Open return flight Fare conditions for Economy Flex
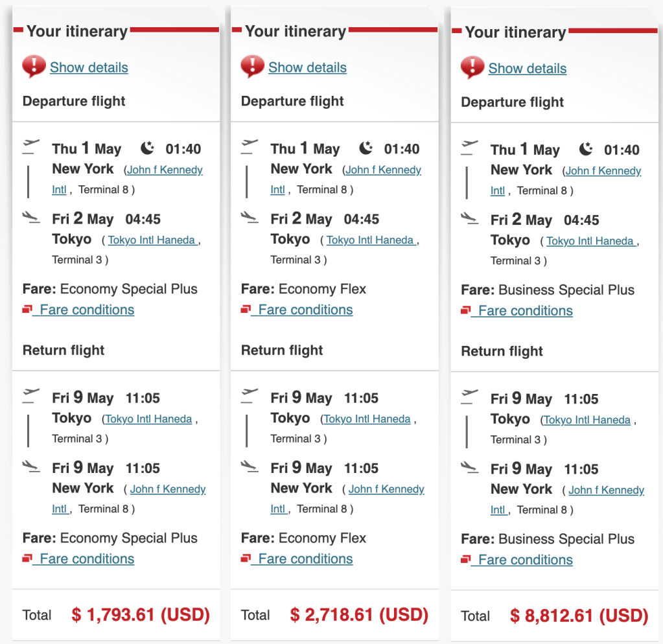663x644 pixels. point(305,558)
